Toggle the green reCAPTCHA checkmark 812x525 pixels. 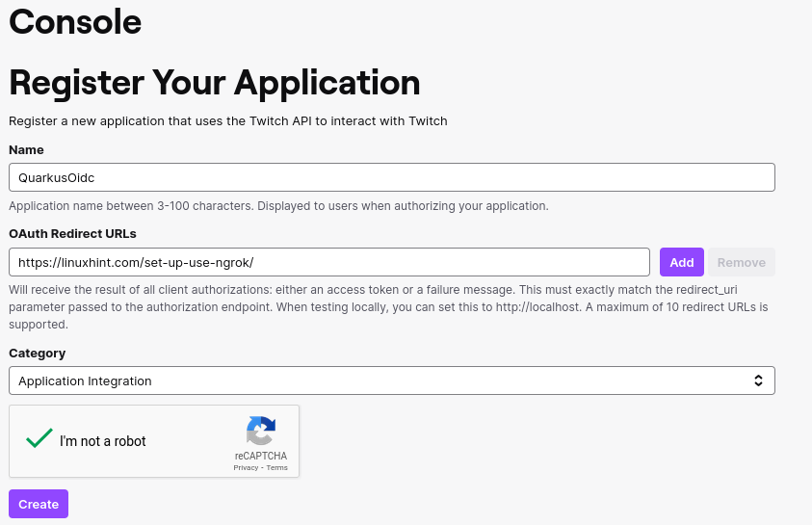coord(39,438)
